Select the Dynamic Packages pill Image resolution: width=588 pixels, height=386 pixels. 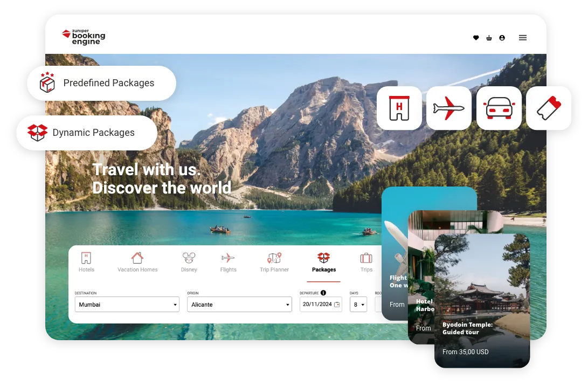[x=87, y=133]
